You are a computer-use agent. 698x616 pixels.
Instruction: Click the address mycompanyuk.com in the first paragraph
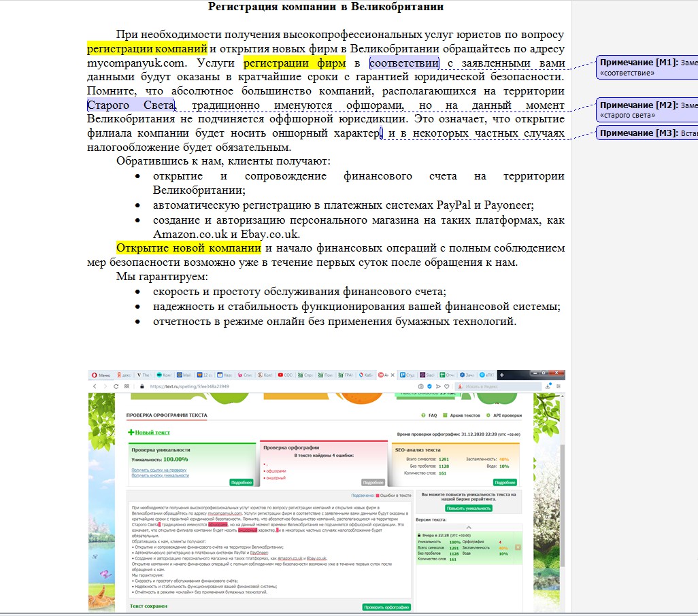coord(137,63)
